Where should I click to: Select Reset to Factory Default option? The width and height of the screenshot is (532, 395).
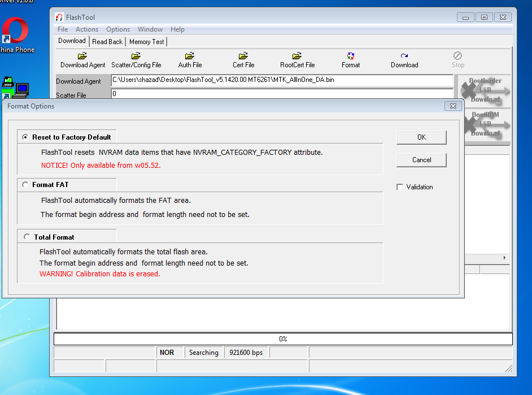coord(25,137)
